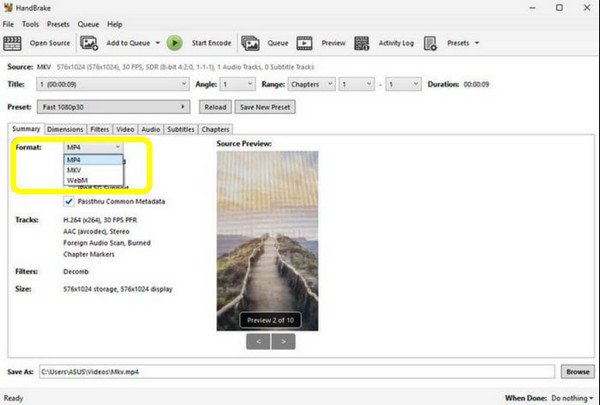The image size is (600, 405).
Task: Switch to the Subtitles tab
Action: [x=181, y=129]
